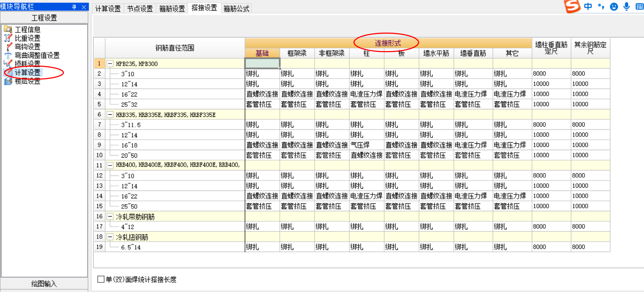Click the 楼层设置 icon
The height and width of the screenshot is (292, 644).
tap(8, 81)
